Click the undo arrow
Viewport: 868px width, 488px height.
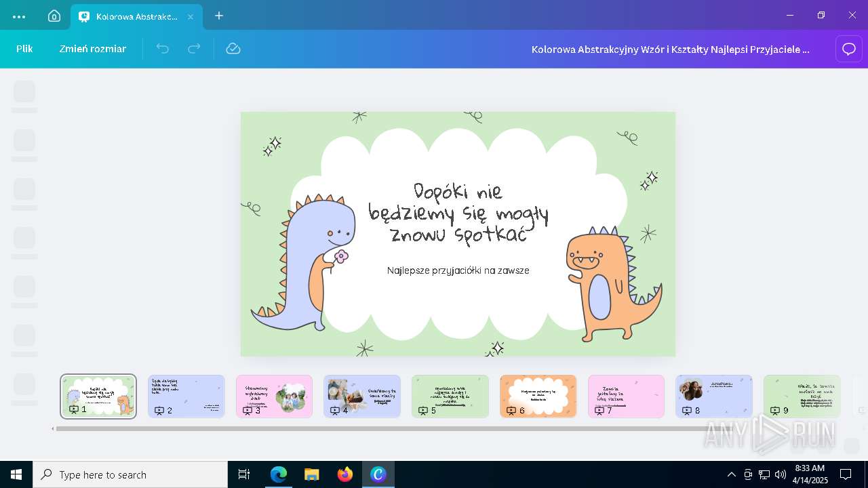click(x=163, y=49)
